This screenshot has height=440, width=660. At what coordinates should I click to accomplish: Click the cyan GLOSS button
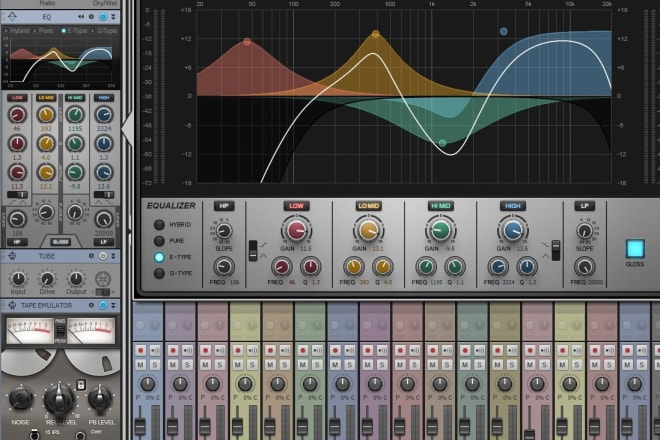click(x=635, y=248)
